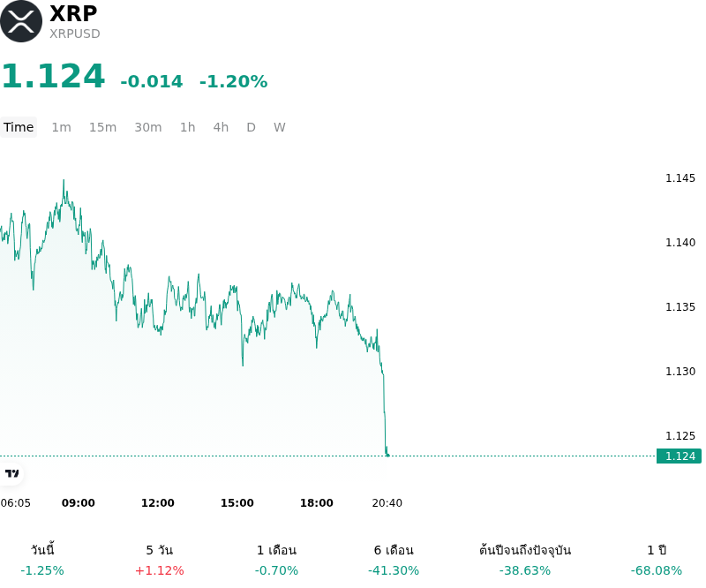Select the Time chart interval tab
706x588 pixels.
pos(19,127)
